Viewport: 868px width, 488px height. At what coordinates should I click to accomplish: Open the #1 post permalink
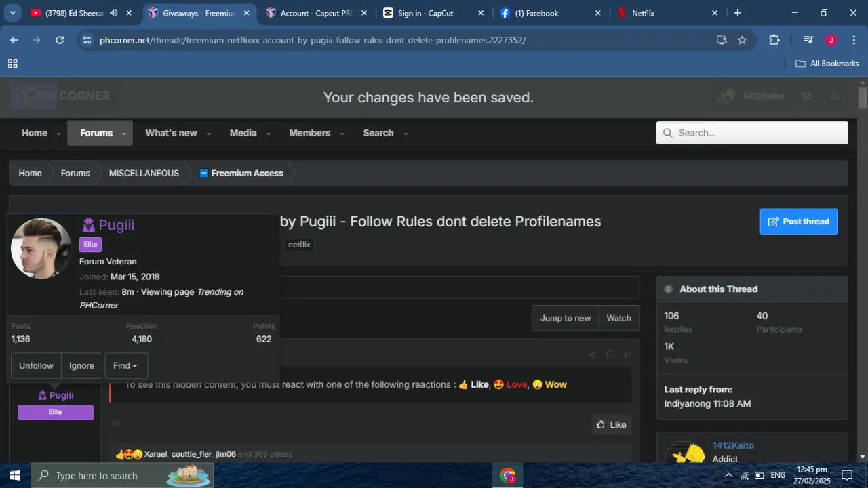pyautogui.click(x=627, y=354)
